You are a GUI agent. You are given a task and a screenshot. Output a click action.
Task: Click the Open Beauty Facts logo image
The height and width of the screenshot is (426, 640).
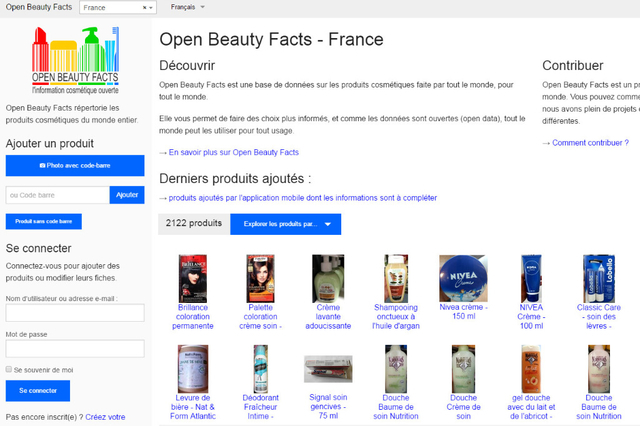pos(76,60)
